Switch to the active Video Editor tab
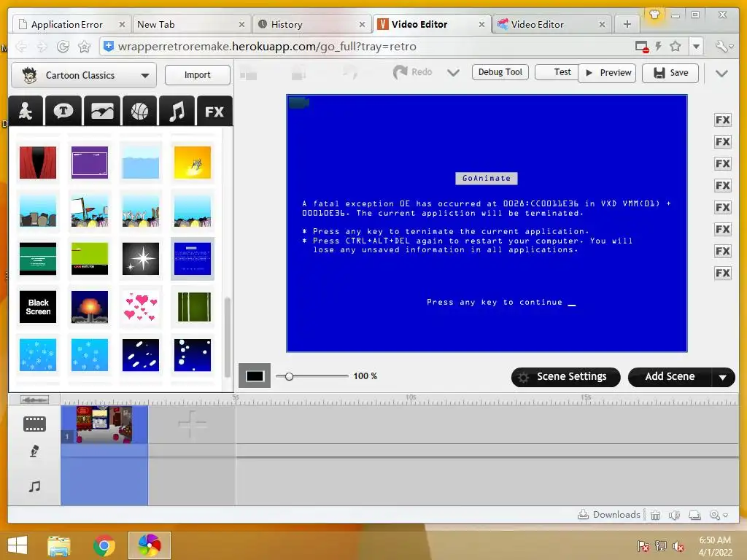 pyautogui.click(x=430, y=24)
